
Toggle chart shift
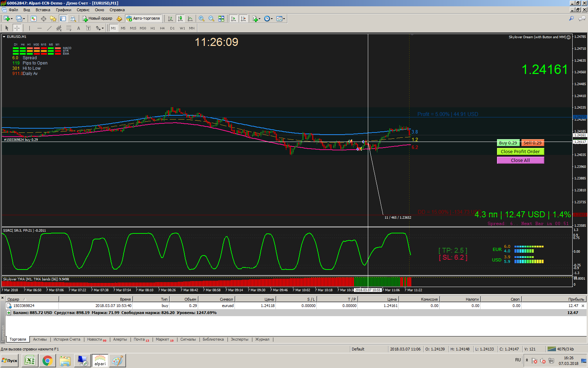point(243,19)
